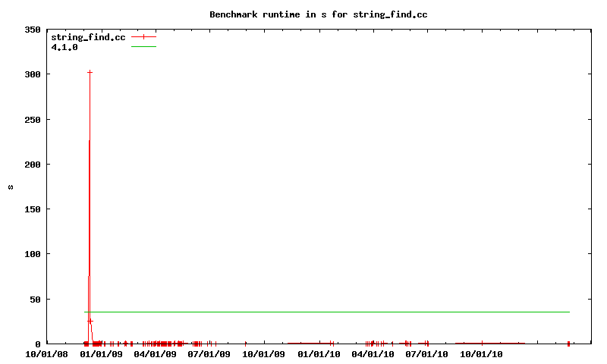The height and width of the screenshot is (364, 607).
Task: Pick the 100 y-axis tick label
Action: pos(32,254)
